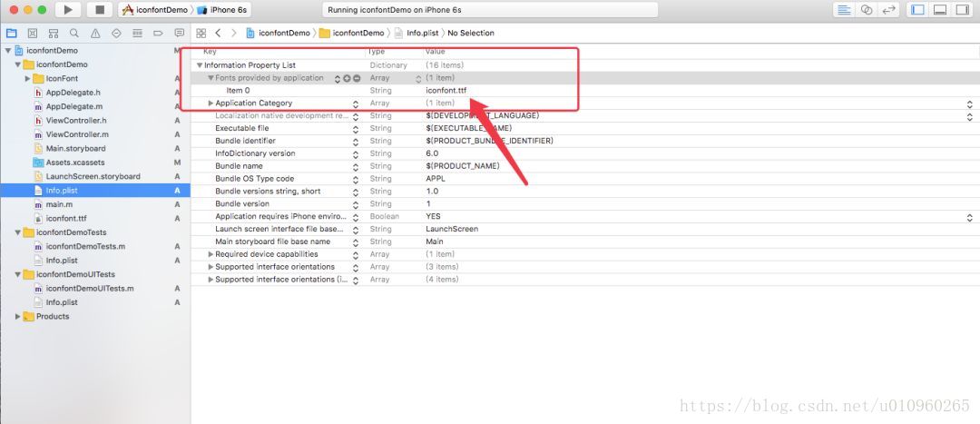Open the Debug navigator
Screen dimensions: 980x424
138,34
